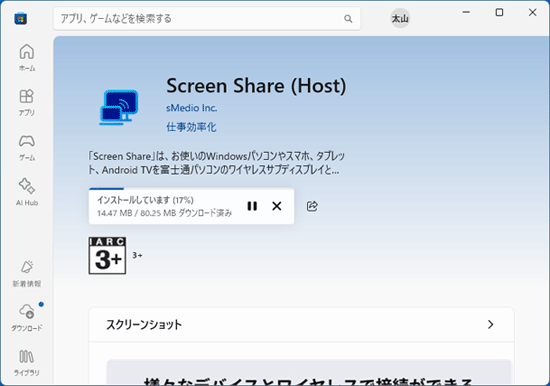Click the Screen Share (Host) app icon
Image resolution: width=550 pixels, height=386 pixels.
point(119,107)
